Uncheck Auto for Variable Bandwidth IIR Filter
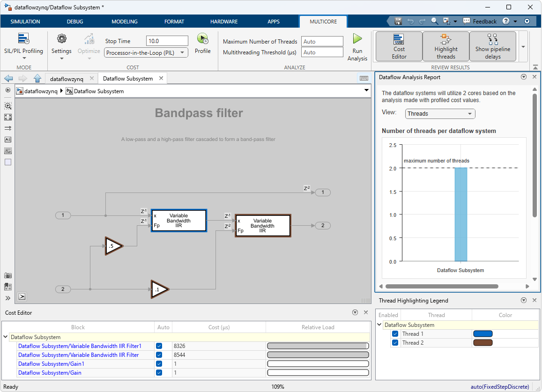Screen dimensions: 542x392 tap(159, 355)
